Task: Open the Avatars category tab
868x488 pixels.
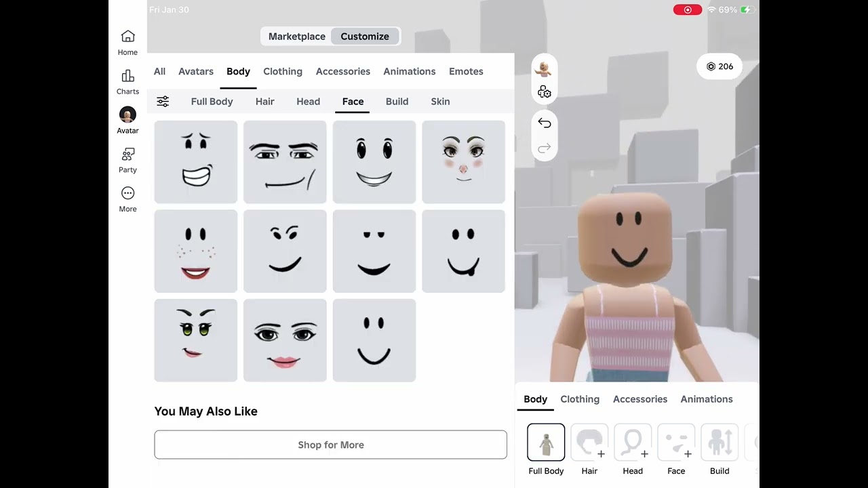Action: click(x=196, y=71)
